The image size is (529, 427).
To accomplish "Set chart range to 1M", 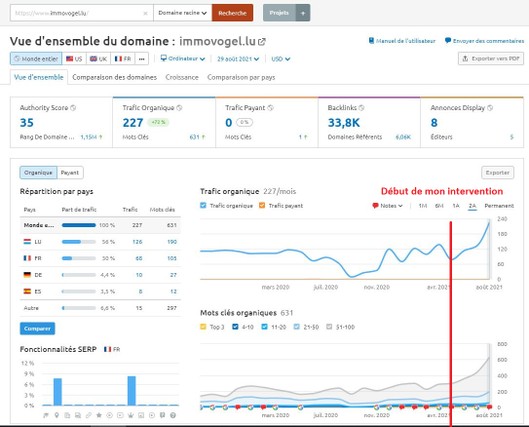I will click(x=423, y=206).
